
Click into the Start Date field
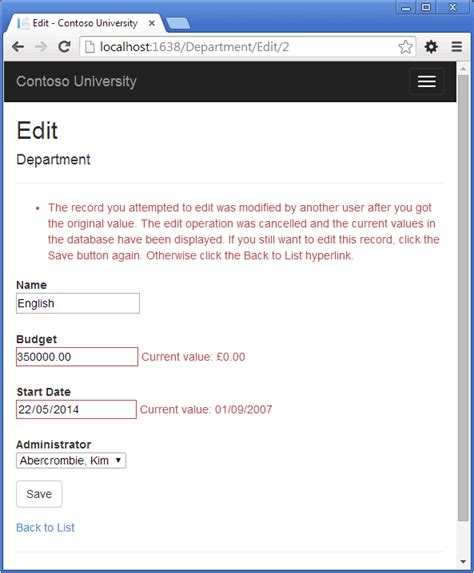pos(76,409)
